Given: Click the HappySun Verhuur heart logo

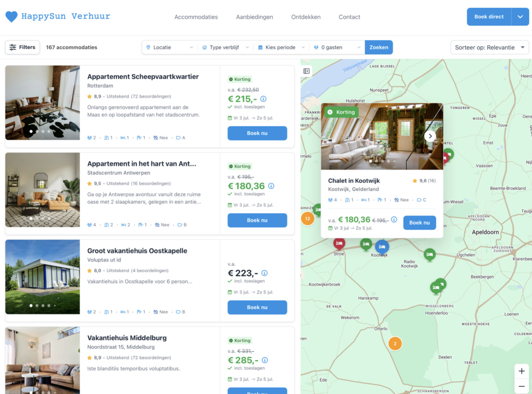Looking at the screenshot, I should [x=12, y=17].
